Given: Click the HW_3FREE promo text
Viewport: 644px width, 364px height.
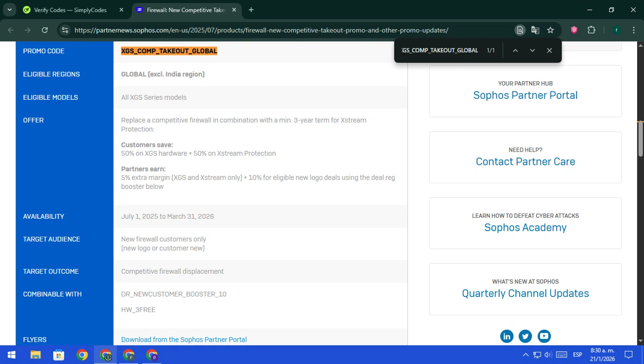Looking at the screenshot, I should tap(138, 310).
